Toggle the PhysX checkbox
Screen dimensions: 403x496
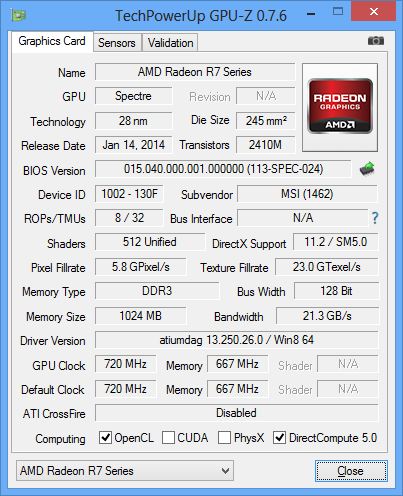click(224, 438)
